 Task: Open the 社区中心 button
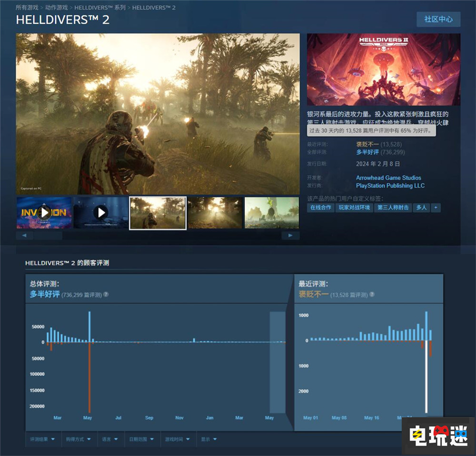(438, 20)
